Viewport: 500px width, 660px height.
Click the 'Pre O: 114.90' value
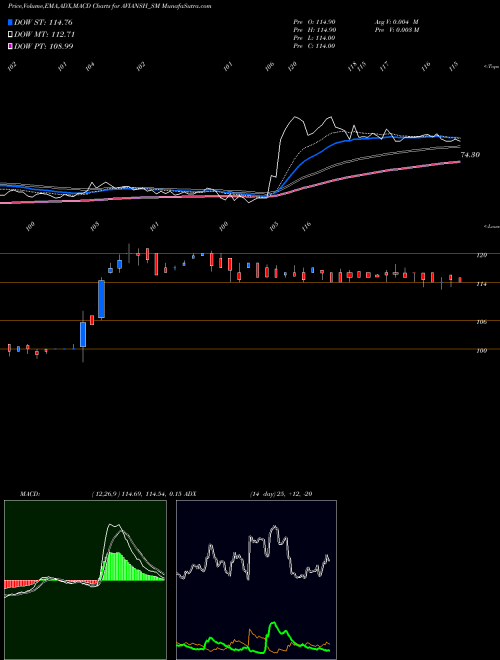click(314, 22)
